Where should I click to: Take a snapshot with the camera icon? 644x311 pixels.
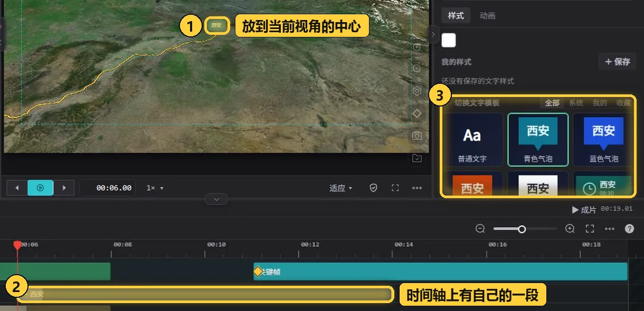coord(417,135)
